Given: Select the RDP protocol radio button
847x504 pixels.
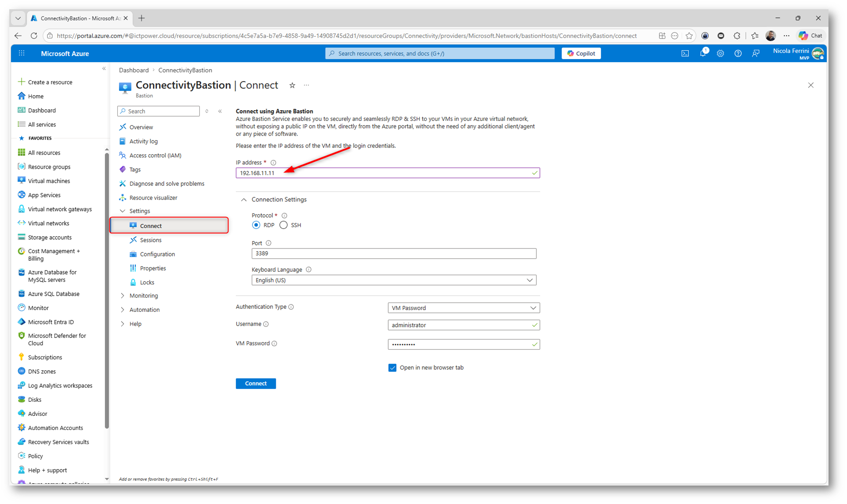Looking at the screenshot, I should (256, 225).
